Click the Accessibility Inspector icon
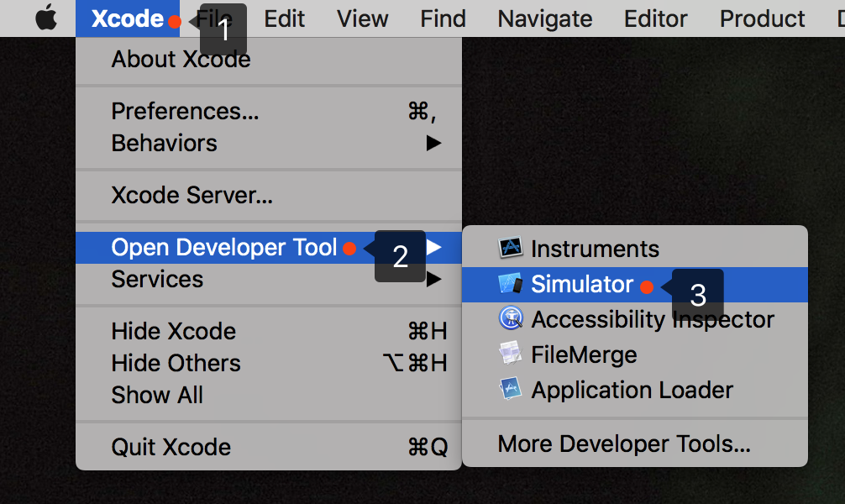The image size is (845, 504). point(511,319)
